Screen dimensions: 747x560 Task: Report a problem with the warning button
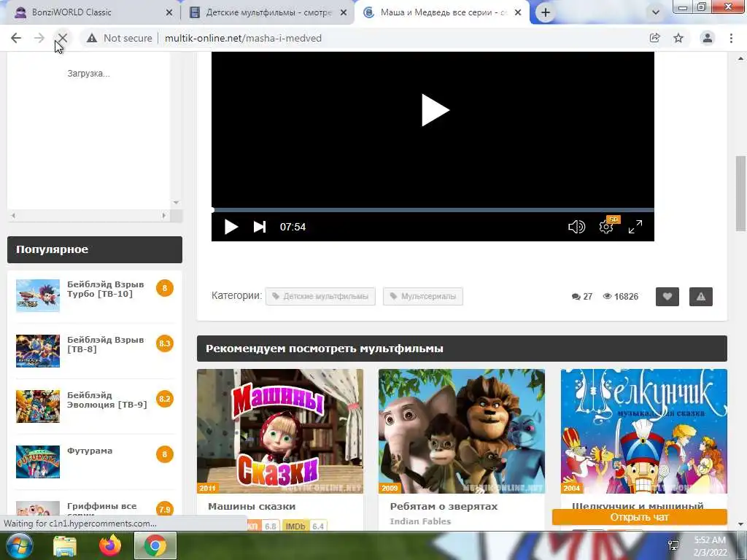[x=701, y=297]
